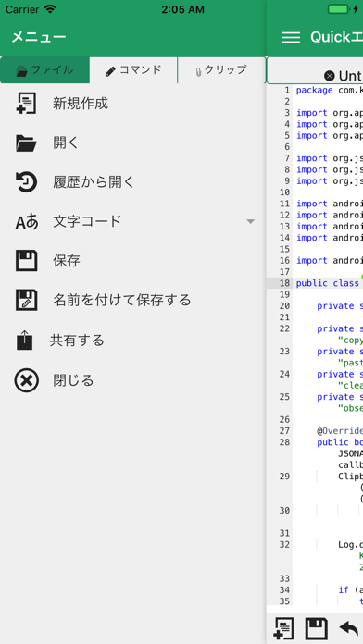The height and width of the screenshot is (644, 363).
Task: Tap the new document icon in the bottom toolbar
Action: (283, 629)
